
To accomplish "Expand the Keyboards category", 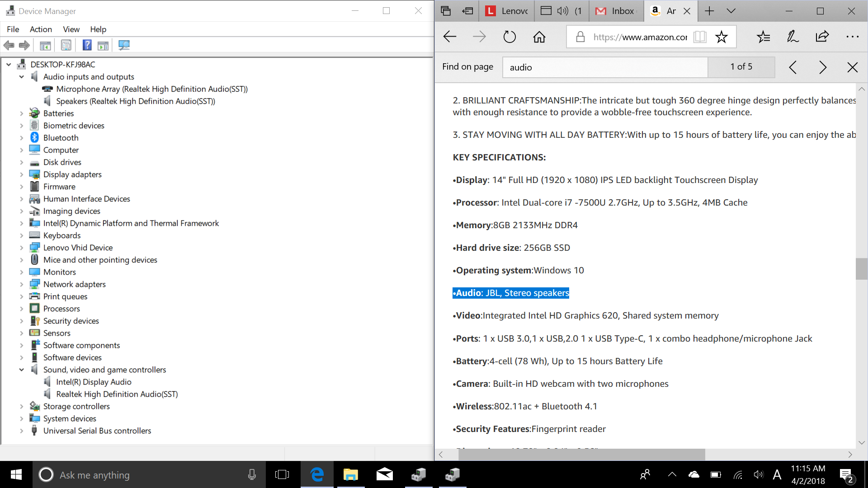I will pos(21,235).
